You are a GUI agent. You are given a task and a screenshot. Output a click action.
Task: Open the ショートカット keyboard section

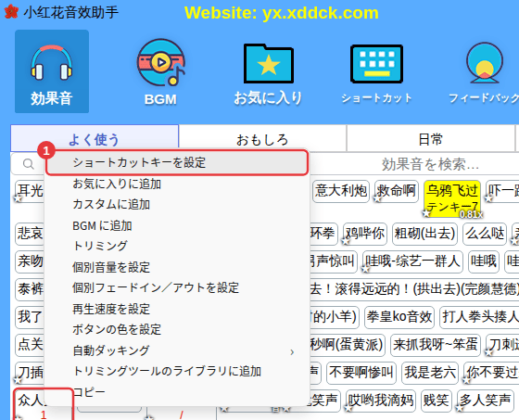click(x=376, y=73)
